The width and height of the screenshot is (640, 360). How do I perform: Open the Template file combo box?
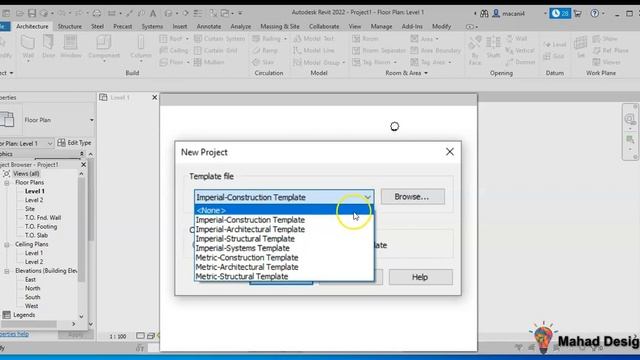click(284, 197)
